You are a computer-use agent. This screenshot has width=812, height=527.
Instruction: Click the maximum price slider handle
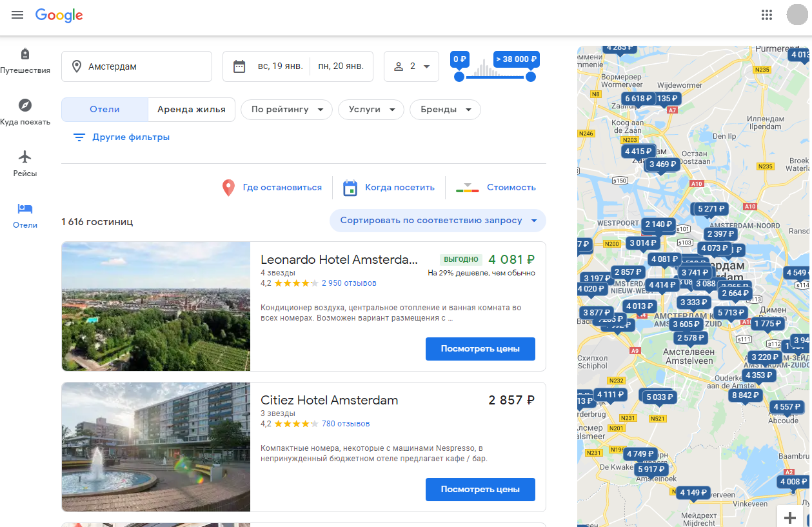[531, 77]
